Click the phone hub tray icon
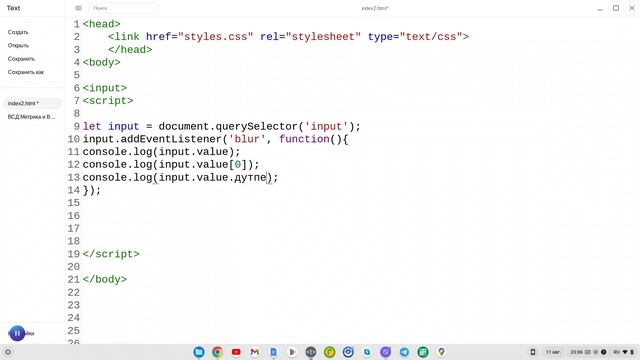 pos(533,352)
